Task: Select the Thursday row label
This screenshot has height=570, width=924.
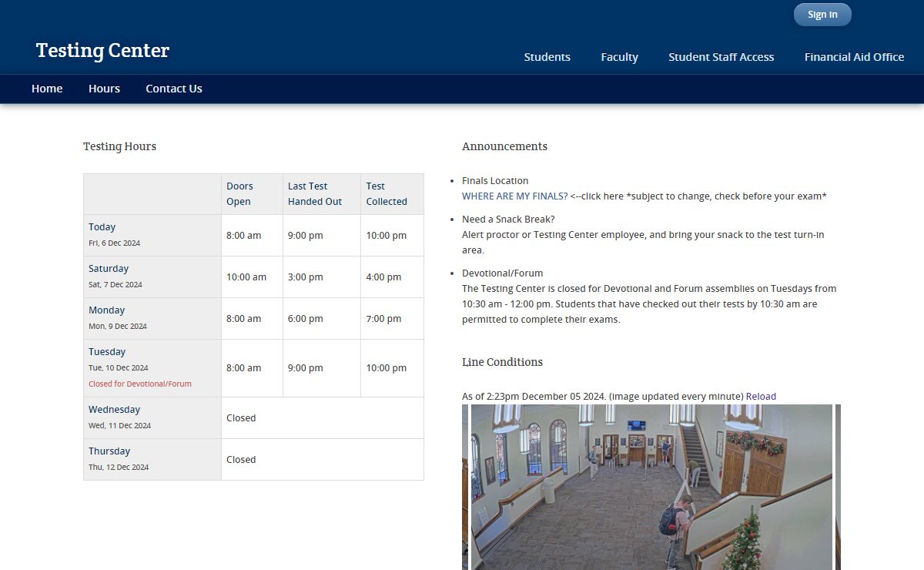Action: (x=109, y=451)
